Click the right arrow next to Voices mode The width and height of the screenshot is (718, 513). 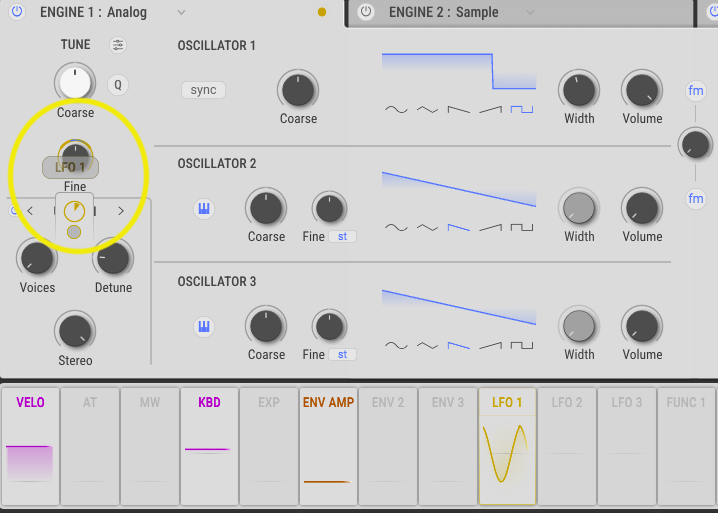[x=121, y=211]
